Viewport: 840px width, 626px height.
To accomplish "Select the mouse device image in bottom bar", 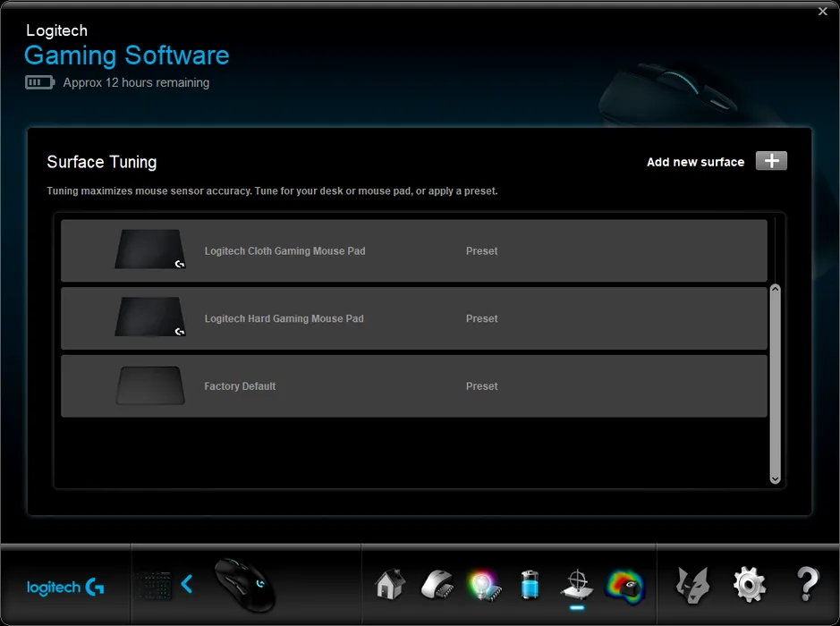I will point(245,585).
